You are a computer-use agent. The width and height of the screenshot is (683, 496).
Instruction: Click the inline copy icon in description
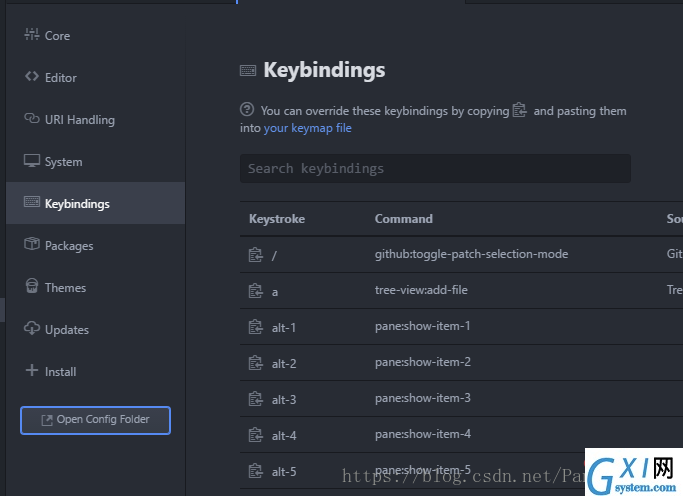pos(520,110)
